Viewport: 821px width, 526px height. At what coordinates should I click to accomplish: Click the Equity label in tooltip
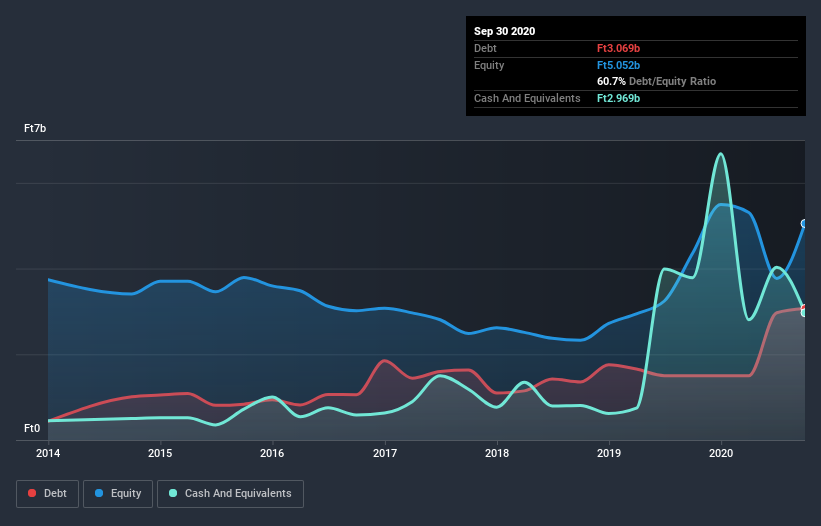[x=489, y=65]
